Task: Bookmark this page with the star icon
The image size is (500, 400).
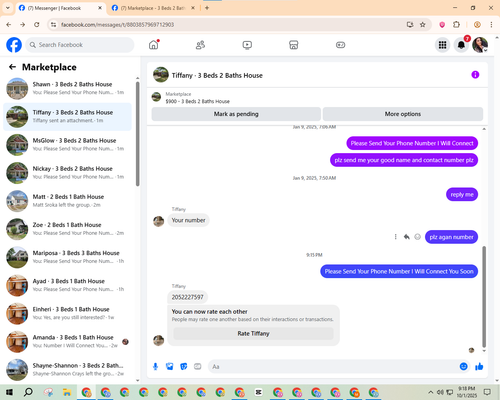Action: (x=423, y=25)
